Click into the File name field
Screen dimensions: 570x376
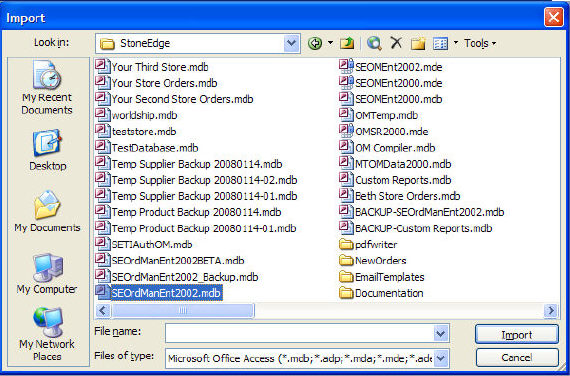point(300,333)
